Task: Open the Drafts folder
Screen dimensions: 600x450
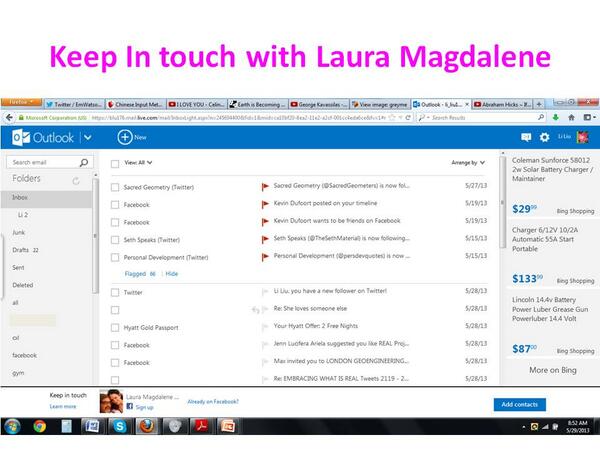Action: point(25,250)
